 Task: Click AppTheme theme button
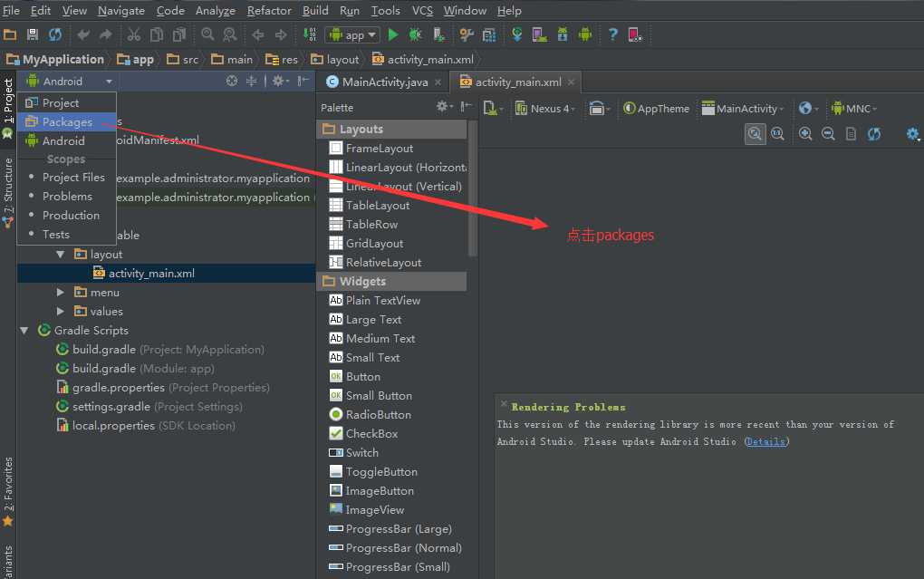click(x=657, y=109)
